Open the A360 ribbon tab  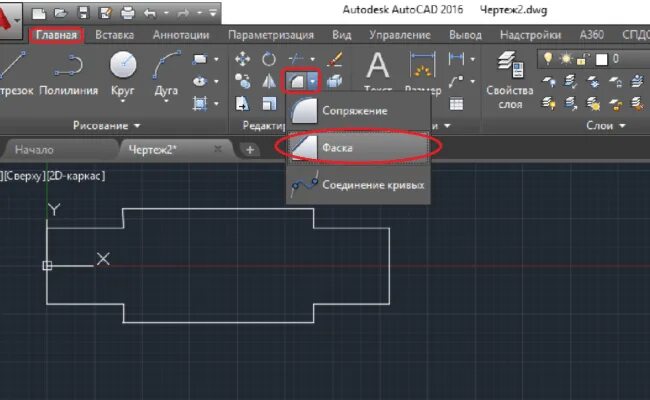click(592, 35)
